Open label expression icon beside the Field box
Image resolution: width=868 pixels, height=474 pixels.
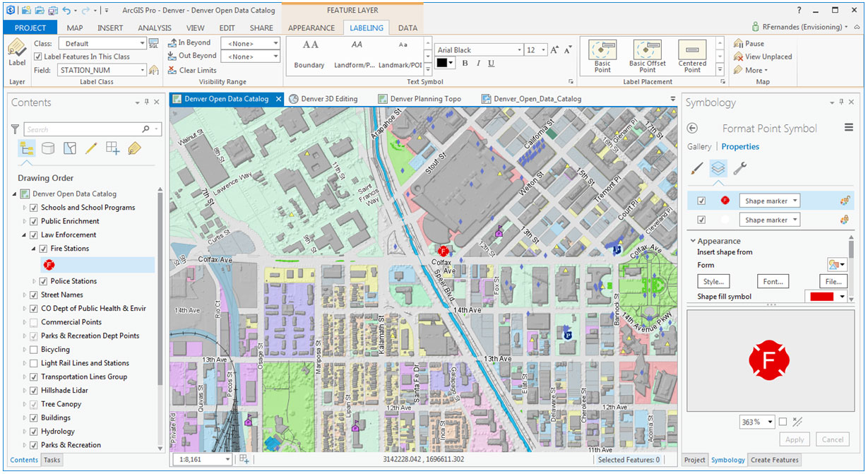154,70
